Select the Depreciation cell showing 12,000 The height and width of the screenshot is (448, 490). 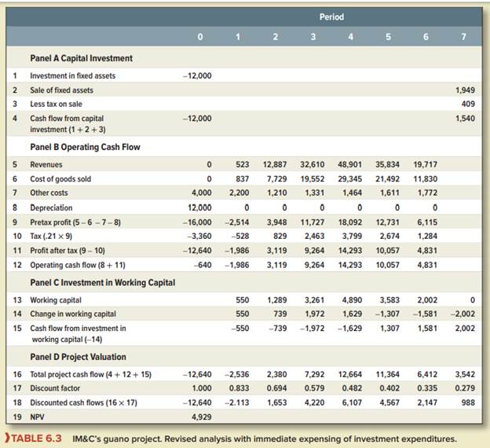tap(198, 208)
